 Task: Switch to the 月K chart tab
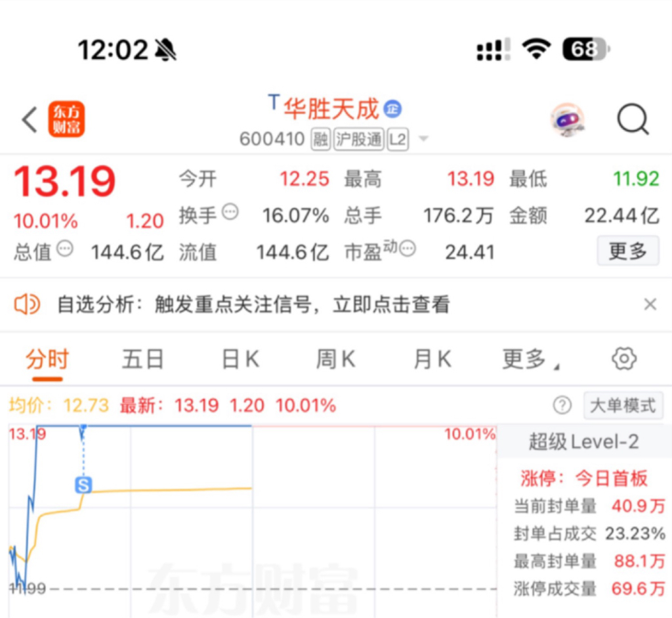coord(432,359)
